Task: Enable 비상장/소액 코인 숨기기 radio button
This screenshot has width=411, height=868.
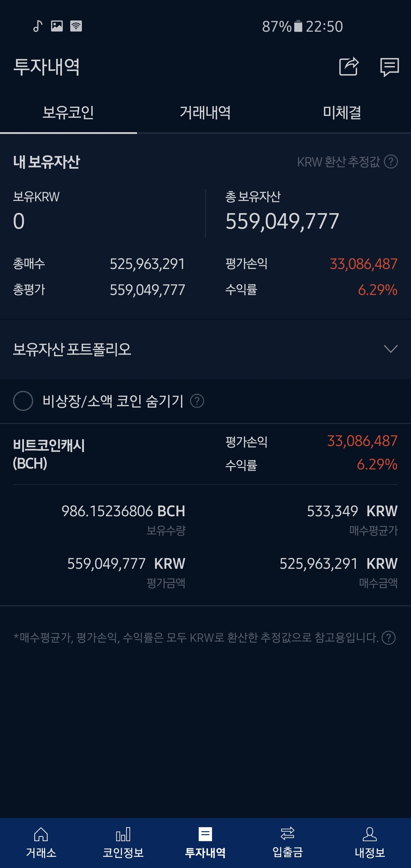Action: [23, 401]
